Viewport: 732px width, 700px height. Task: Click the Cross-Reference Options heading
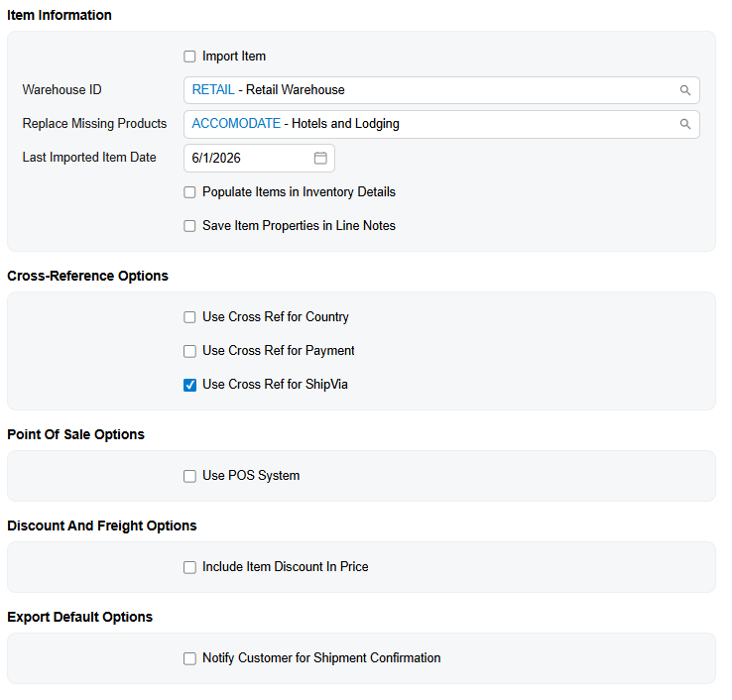87,276
